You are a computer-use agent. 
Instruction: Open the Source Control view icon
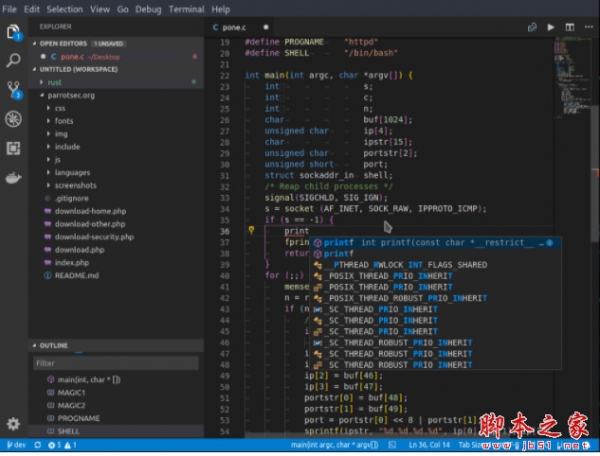(x=15, y=90)
